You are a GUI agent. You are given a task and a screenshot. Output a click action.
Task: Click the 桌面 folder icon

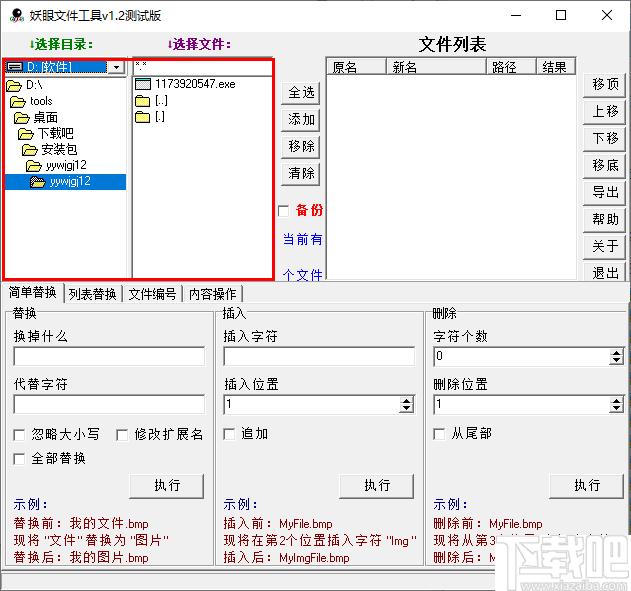coord(22,117)
